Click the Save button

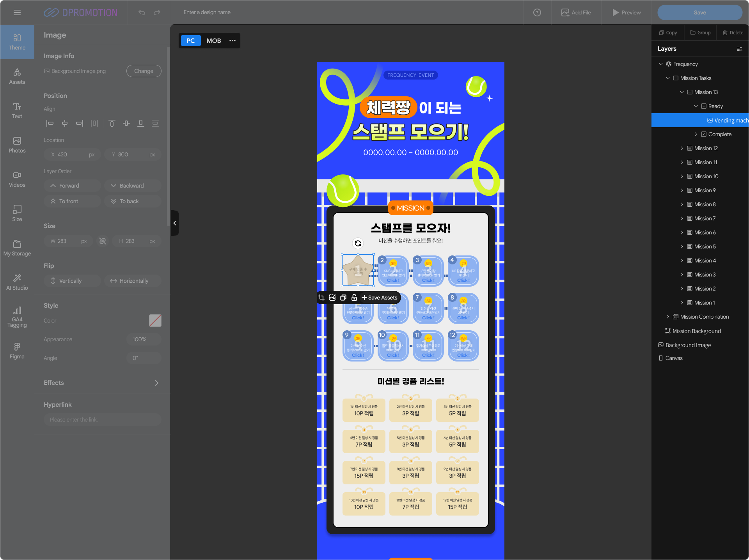700,12
